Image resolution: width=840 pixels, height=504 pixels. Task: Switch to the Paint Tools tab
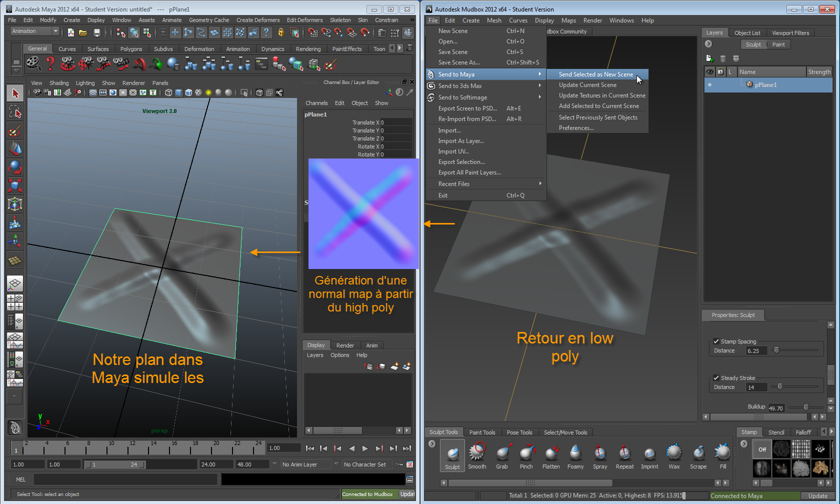pos(482,432)
